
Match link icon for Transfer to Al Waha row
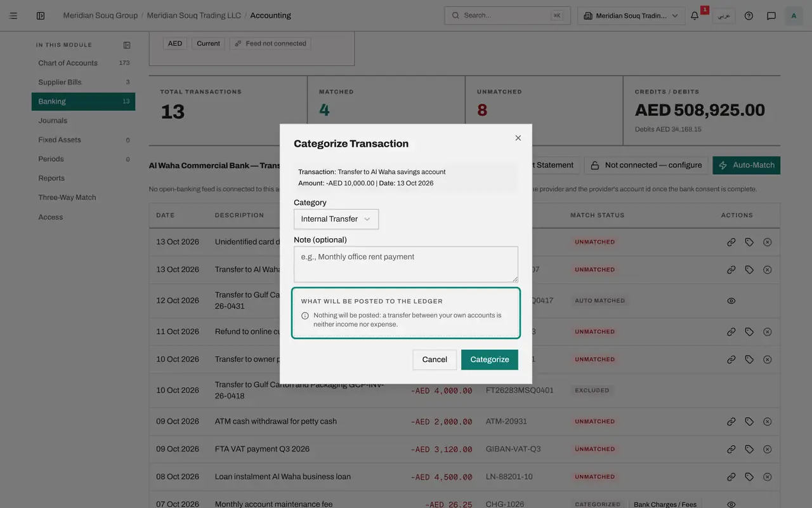731,270
